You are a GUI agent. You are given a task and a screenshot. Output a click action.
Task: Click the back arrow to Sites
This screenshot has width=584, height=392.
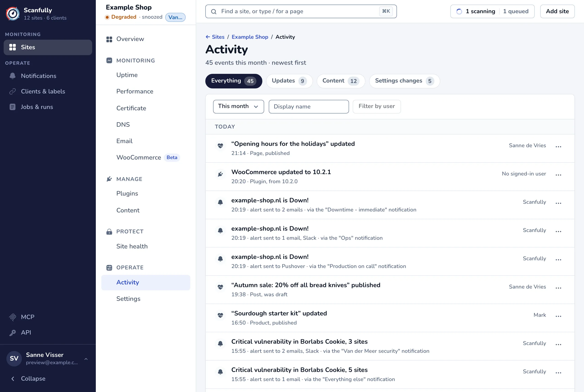tap(208, 37)
